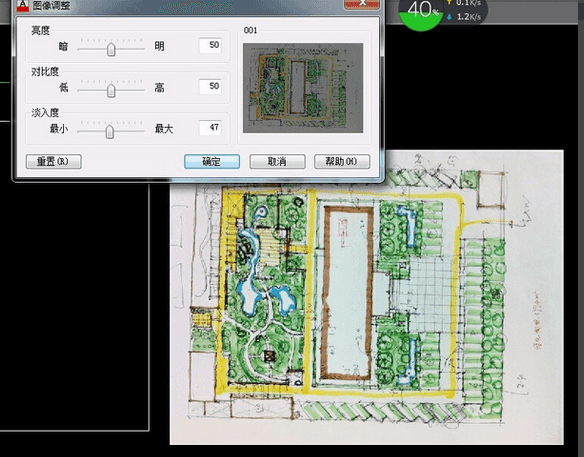
Task: Click the 001 image preview thumbnail
Action: [303, 88]
